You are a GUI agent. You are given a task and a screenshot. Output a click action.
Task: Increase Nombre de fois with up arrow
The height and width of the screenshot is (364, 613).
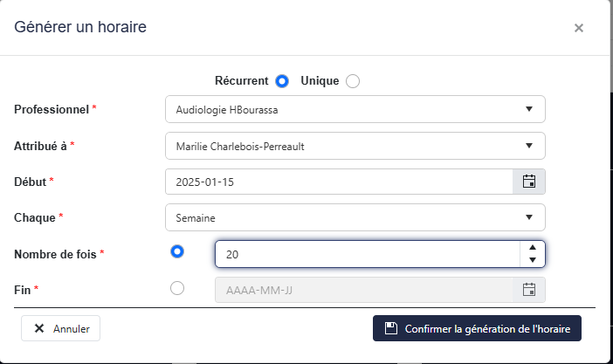(x=532, y=248)
